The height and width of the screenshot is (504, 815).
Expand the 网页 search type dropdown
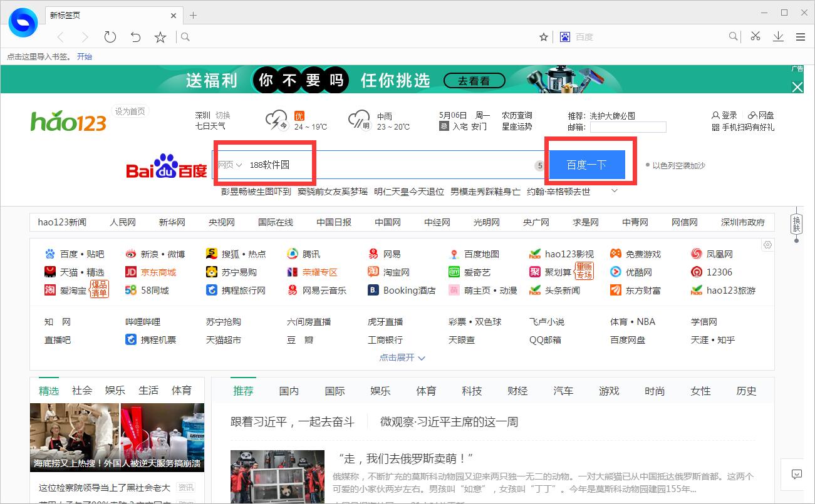tap(230, 165)
